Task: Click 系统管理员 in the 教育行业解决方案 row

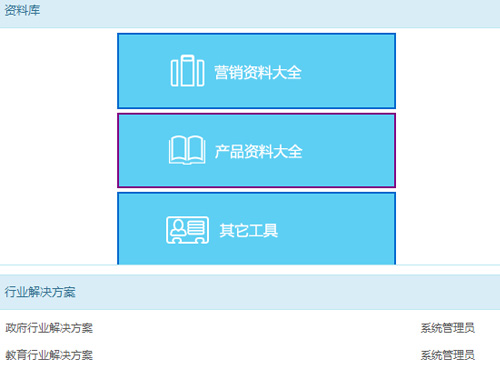Action: [447, 355]
